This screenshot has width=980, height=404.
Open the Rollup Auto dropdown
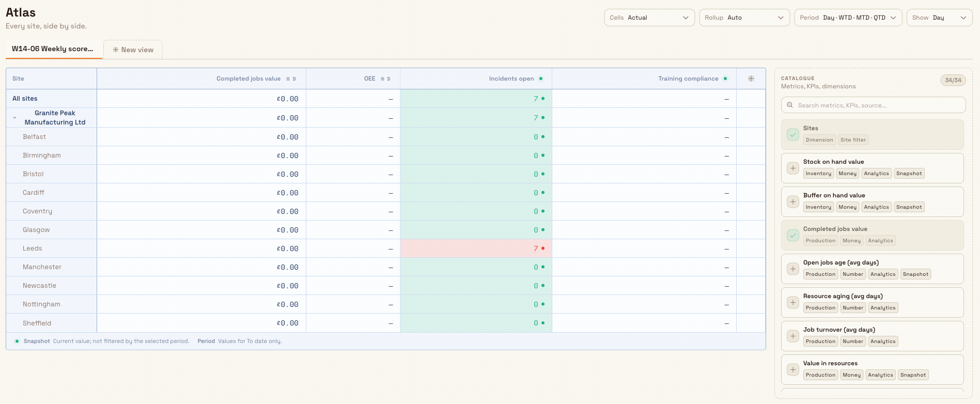click(x=744, y=18)
